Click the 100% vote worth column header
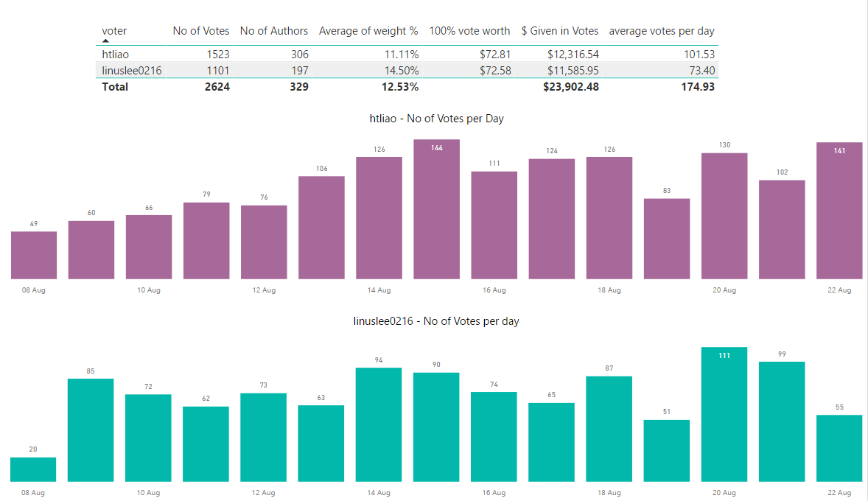 pos(469,31)
